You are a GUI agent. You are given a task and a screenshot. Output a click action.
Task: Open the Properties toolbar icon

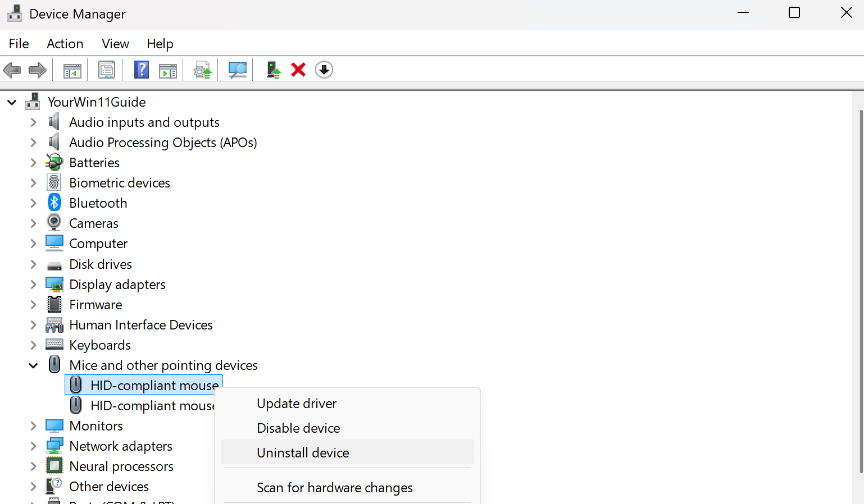tap(106, 70)
